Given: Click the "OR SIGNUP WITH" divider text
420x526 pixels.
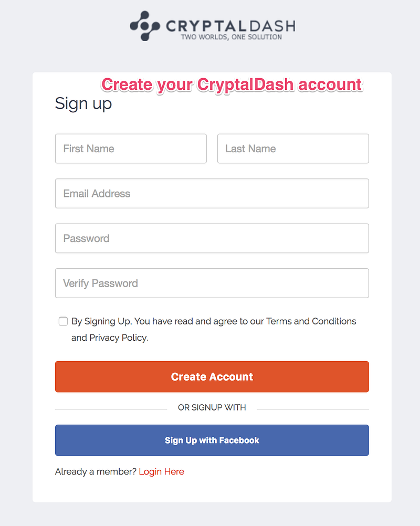Looking at the screenshot, I should point(212,407).
